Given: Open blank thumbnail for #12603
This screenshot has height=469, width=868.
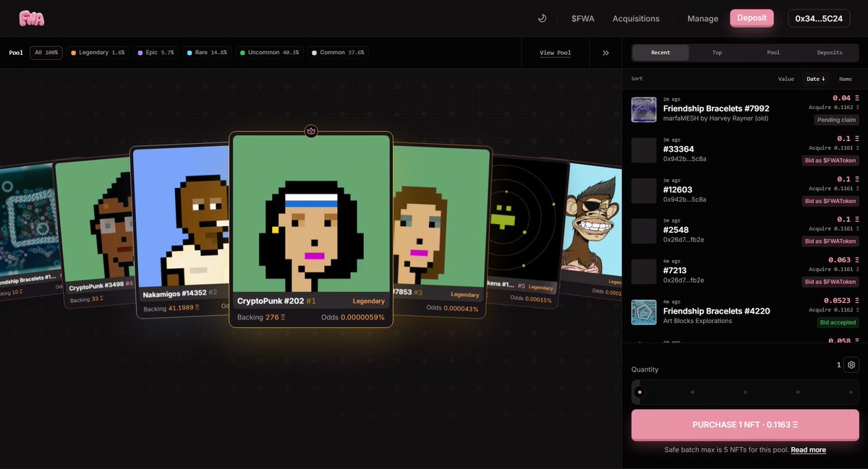Looking at the screenshot, I should pyautogui.click(x=644, y=191).
